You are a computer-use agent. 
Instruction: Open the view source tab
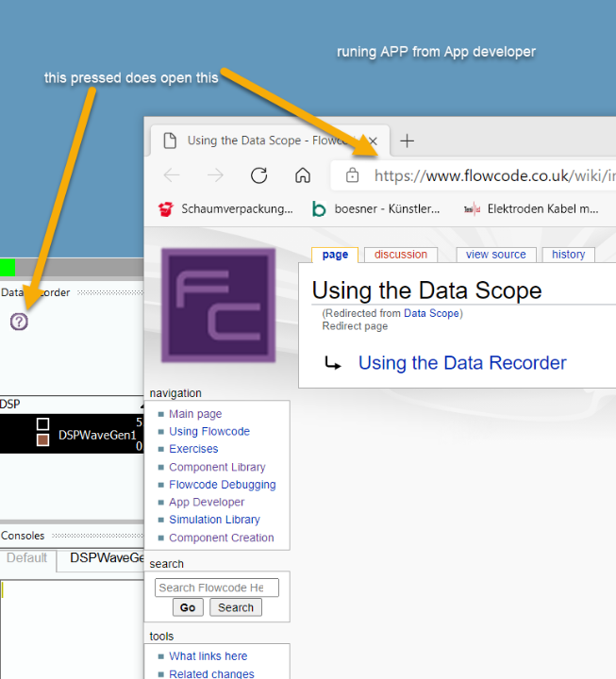495,255
